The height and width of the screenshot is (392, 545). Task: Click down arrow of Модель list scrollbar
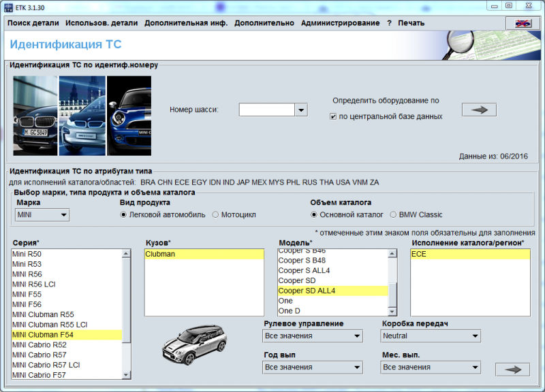click(392, 311)
